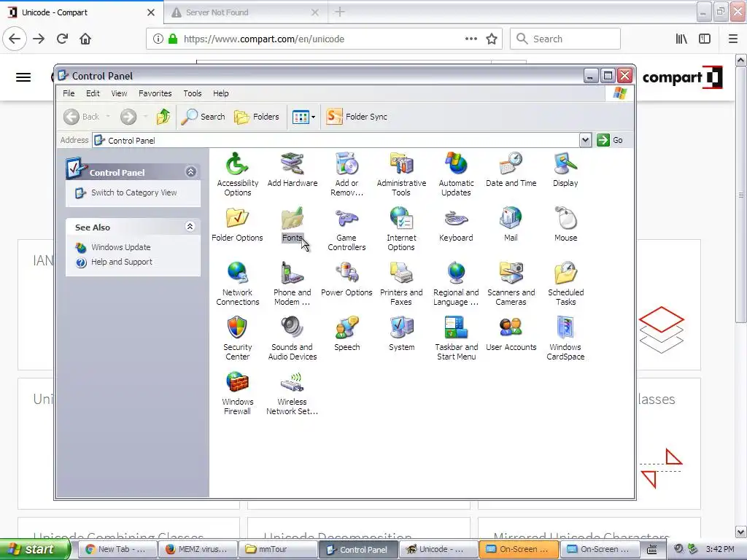Open Windows CardSpace icon

pos(565,338)
